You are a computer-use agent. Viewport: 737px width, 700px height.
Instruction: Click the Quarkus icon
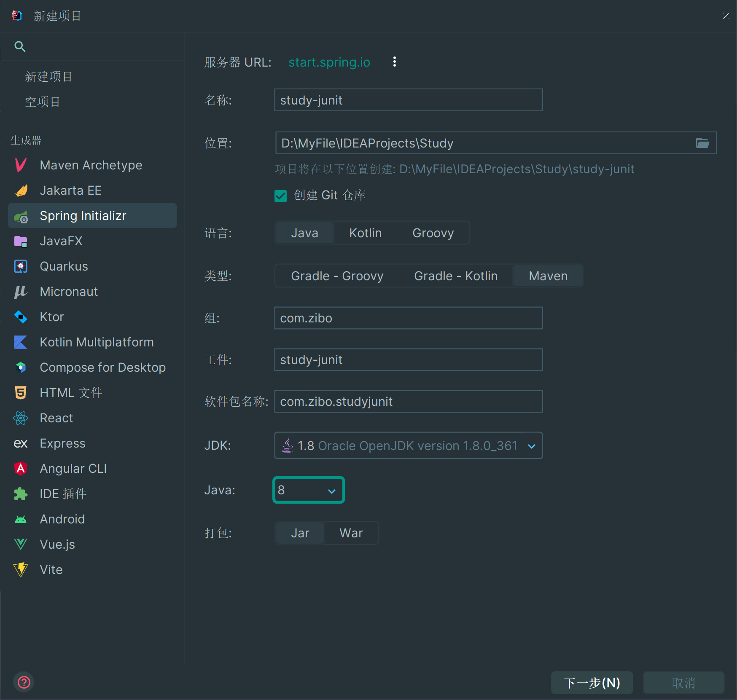(21, 266)
